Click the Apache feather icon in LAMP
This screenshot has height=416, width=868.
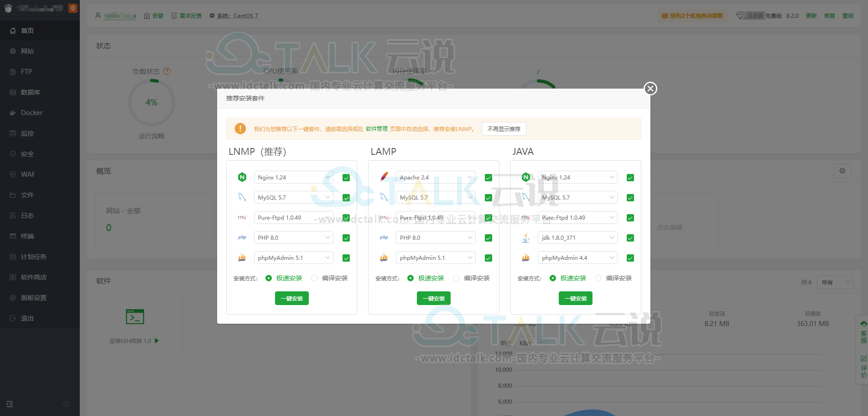point(384,177)
